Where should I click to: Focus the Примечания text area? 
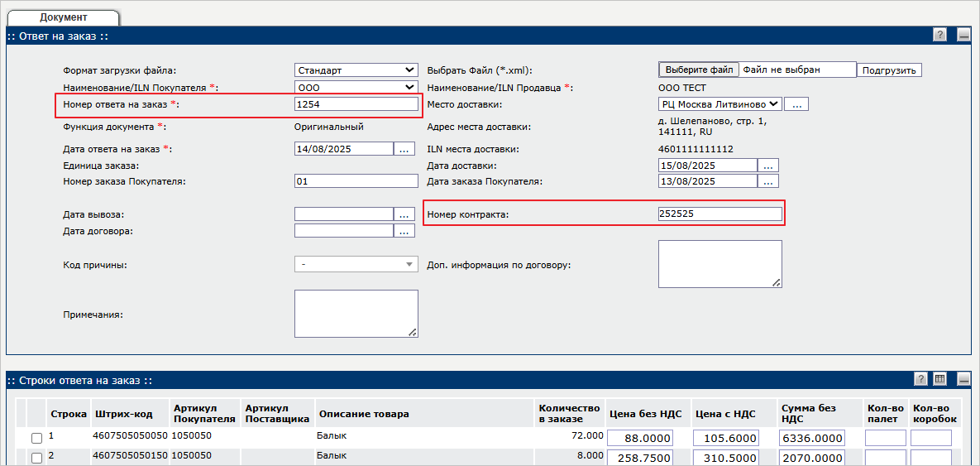point(356,314)
